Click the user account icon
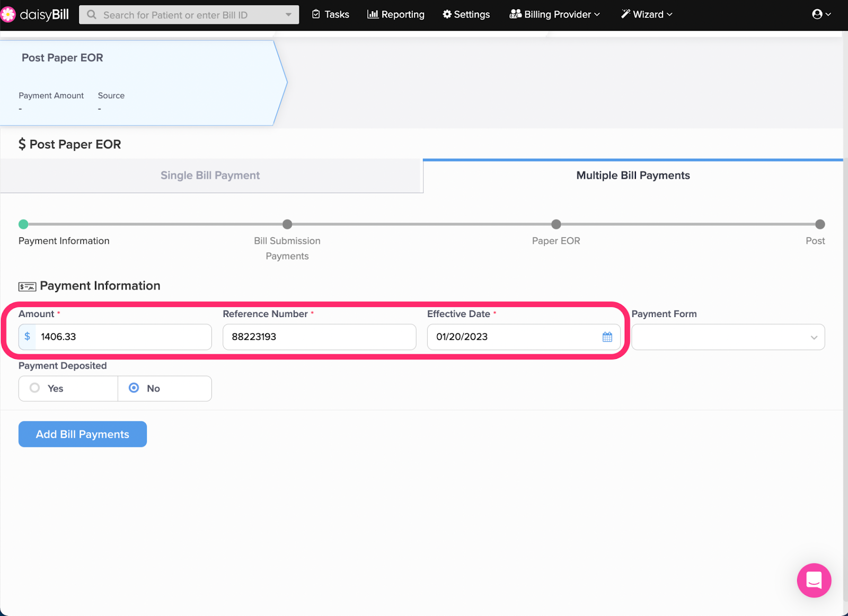 coord(818,14)
